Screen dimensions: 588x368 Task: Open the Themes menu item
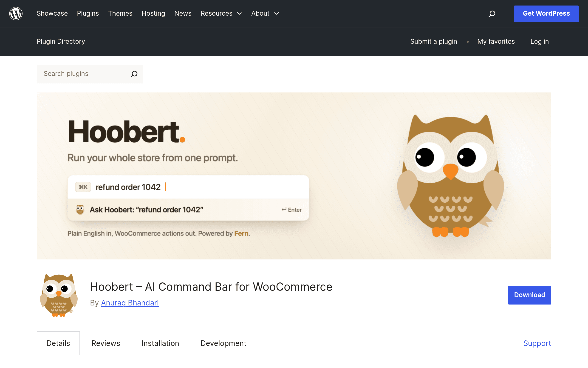point(120,13)
